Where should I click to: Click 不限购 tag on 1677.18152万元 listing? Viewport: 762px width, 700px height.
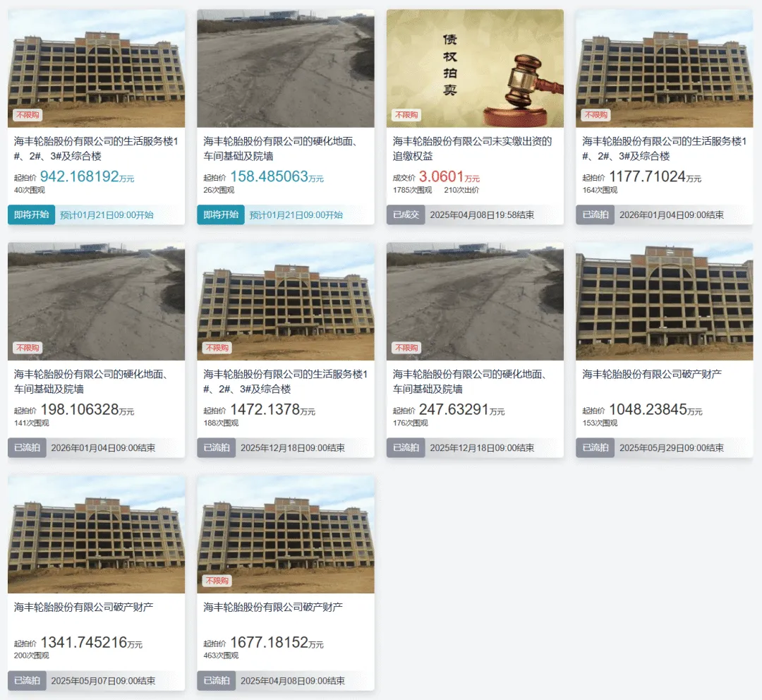coord(217,581)
